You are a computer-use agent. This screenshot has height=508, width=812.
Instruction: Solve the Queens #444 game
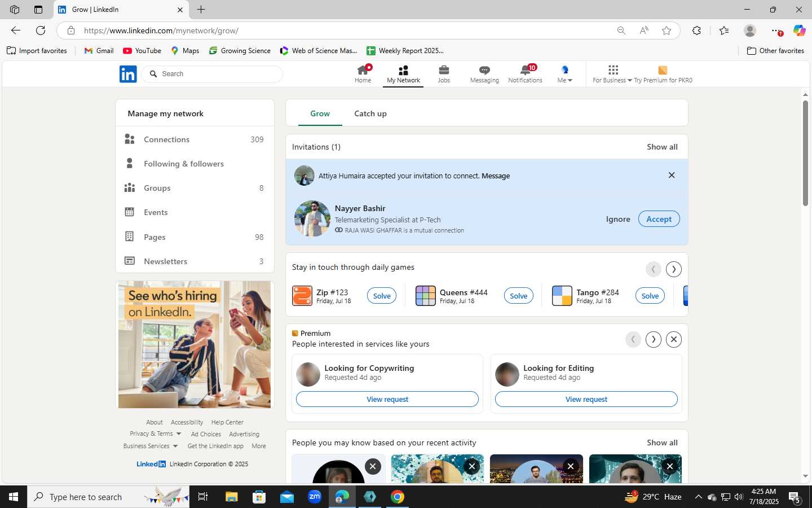pyautogui.click(x=518, y=296)
